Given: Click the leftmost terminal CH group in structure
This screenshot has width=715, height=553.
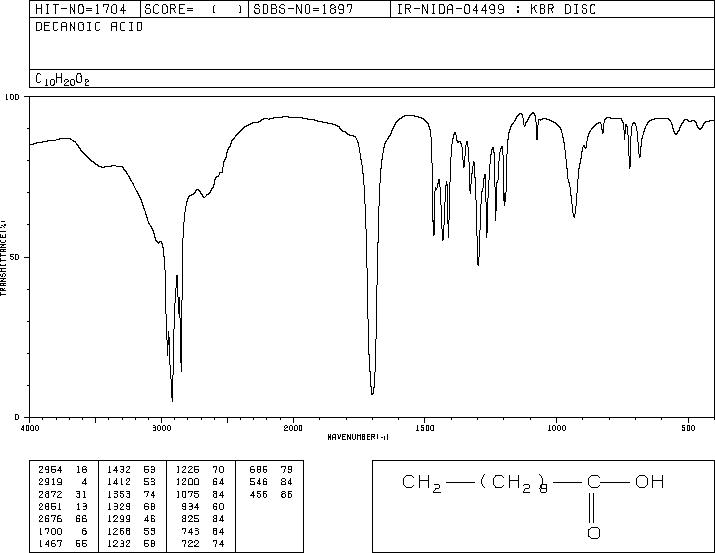Looking at the screenshot, I should (x=422, y=483).
